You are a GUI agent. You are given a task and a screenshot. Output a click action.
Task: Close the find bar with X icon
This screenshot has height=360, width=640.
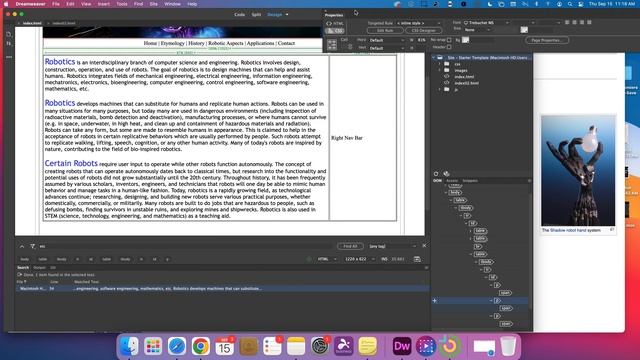[x=424, y=246]
